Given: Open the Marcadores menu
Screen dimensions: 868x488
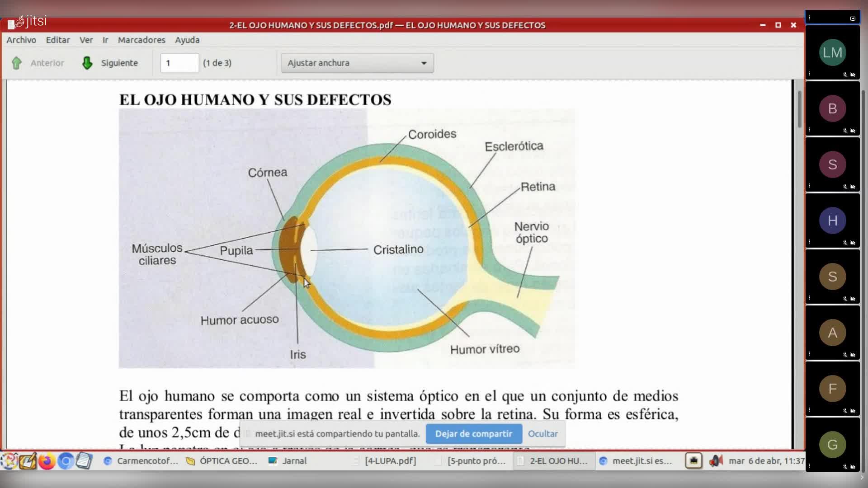Looking at the screenshot, I should [142, 40].
